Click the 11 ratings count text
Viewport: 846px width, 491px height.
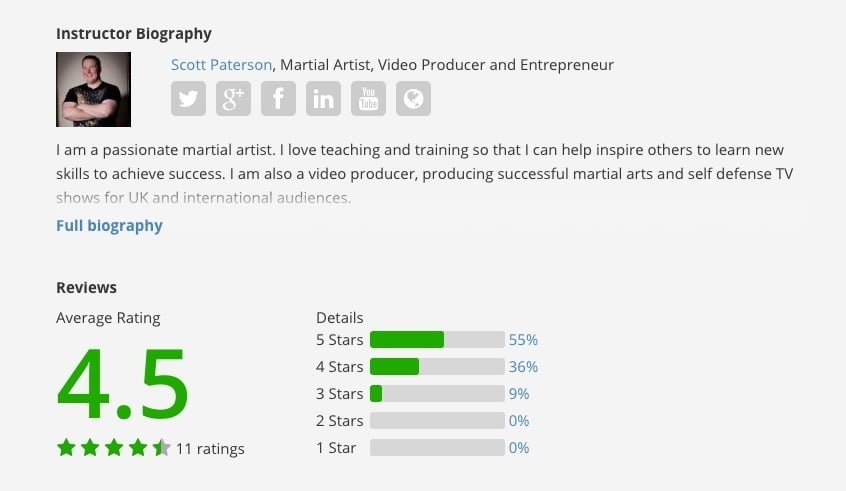point(210,449)
